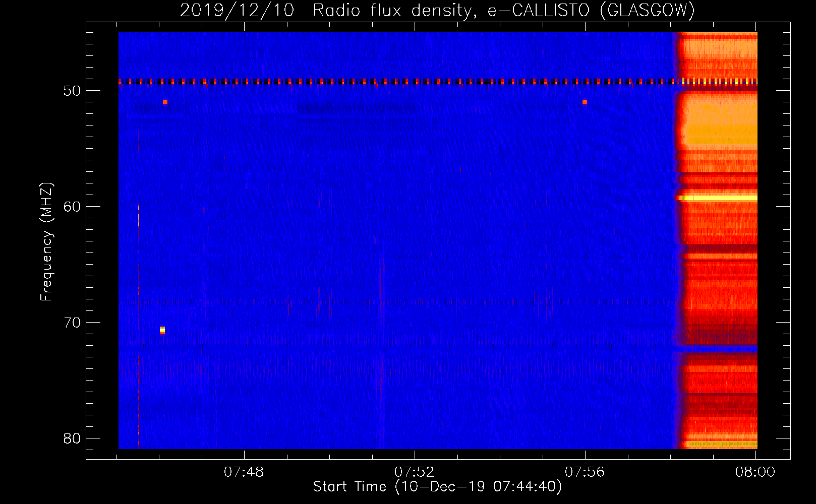Image resolution: width=816 pixels, height=504 pixels.
Task: Click the orange spot near 51 MHz at 07:56
Action: 585,102
